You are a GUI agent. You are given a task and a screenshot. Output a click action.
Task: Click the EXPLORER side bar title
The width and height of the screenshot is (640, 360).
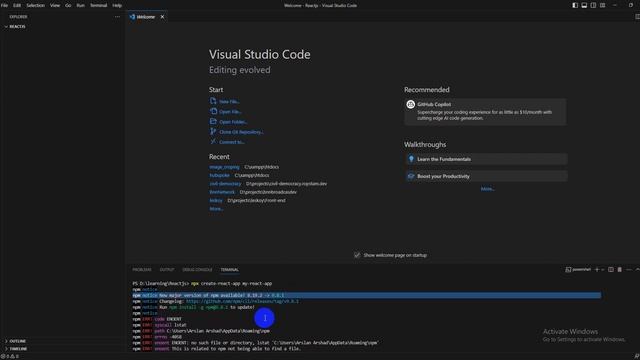tap(18, 17)
